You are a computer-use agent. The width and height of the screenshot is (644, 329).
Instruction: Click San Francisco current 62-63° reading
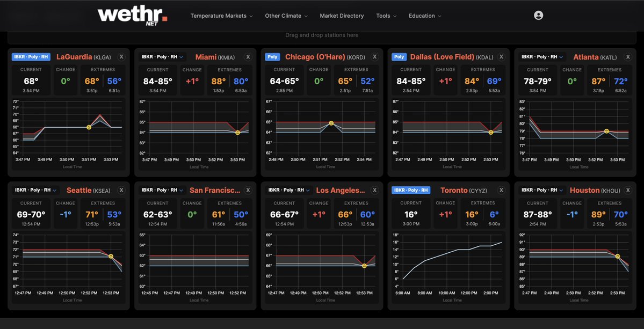point(158,215)
